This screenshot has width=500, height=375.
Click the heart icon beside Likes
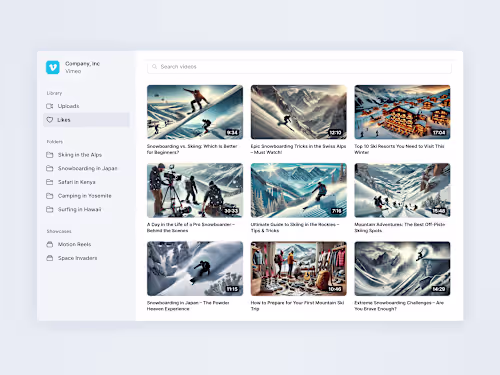(50, 120)
